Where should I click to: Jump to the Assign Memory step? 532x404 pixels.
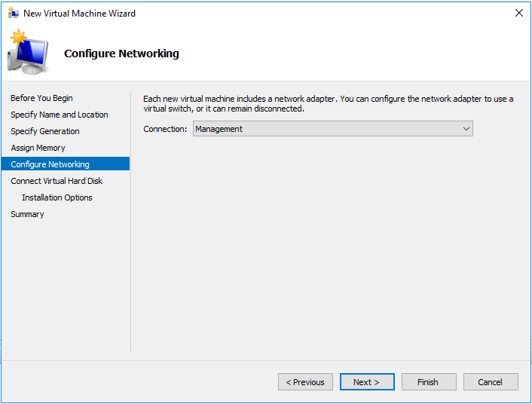pyautogui.click(x=38, y=148)
